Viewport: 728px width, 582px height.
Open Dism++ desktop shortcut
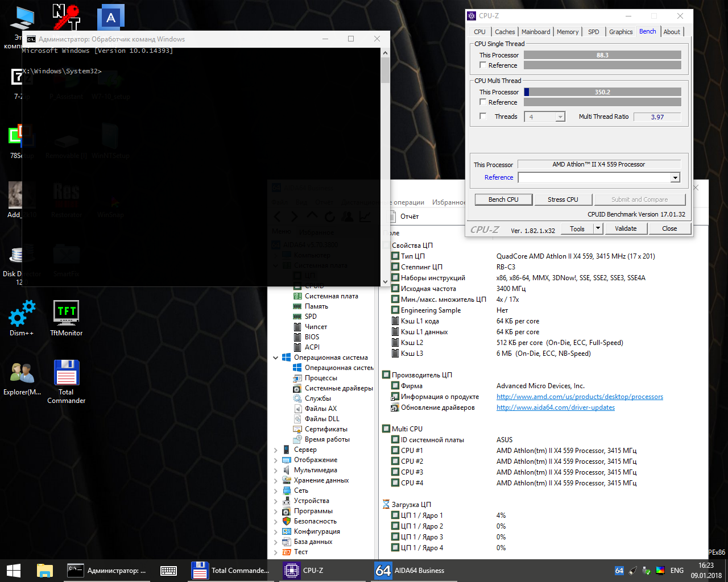(22, 318)
